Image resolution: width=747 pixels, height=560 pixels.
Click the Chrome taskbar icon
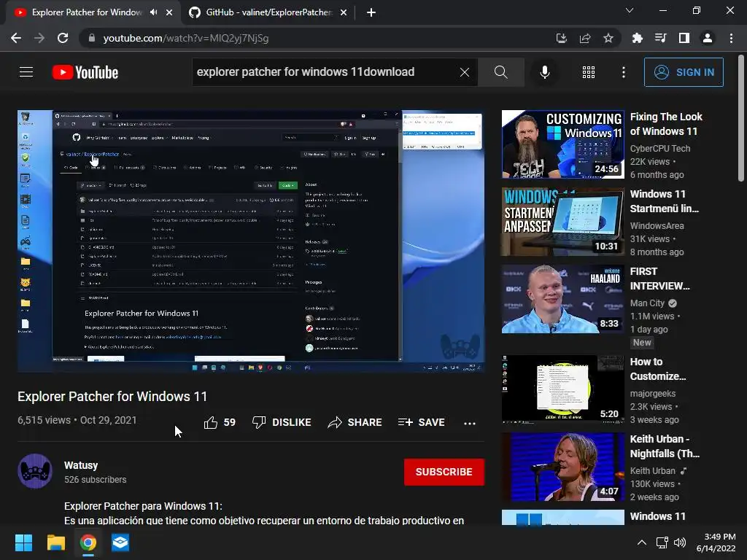[x=88, y=542]
